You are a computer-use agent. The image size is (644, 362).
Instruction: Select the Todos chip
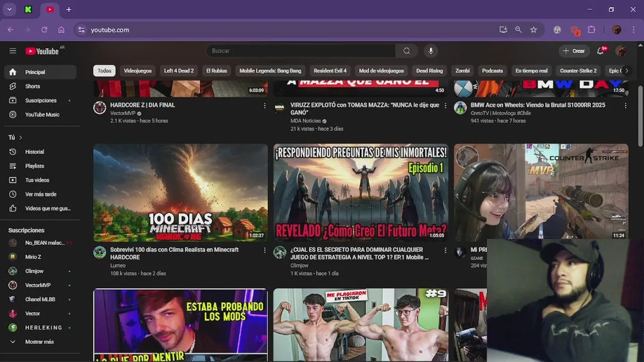(104, 71)
